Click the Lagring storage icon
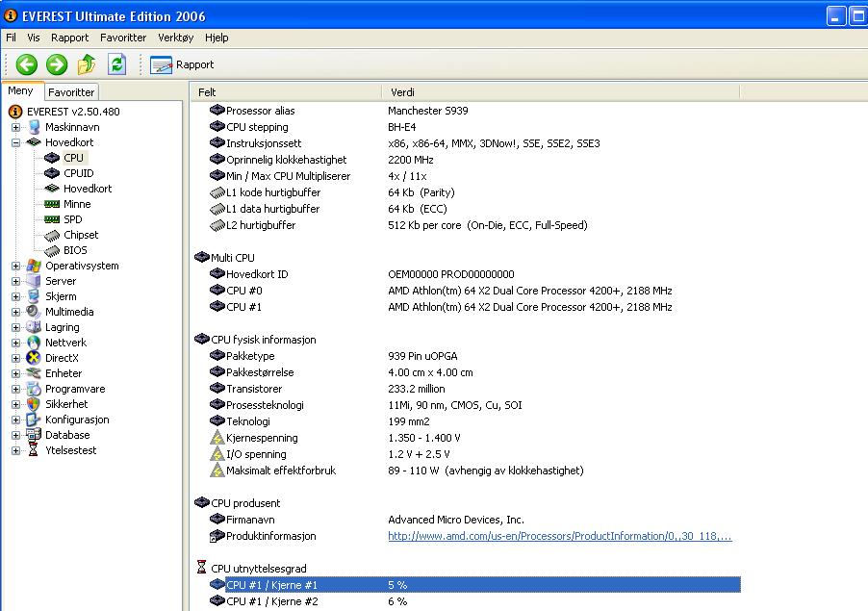 click(x=34, y=327)
